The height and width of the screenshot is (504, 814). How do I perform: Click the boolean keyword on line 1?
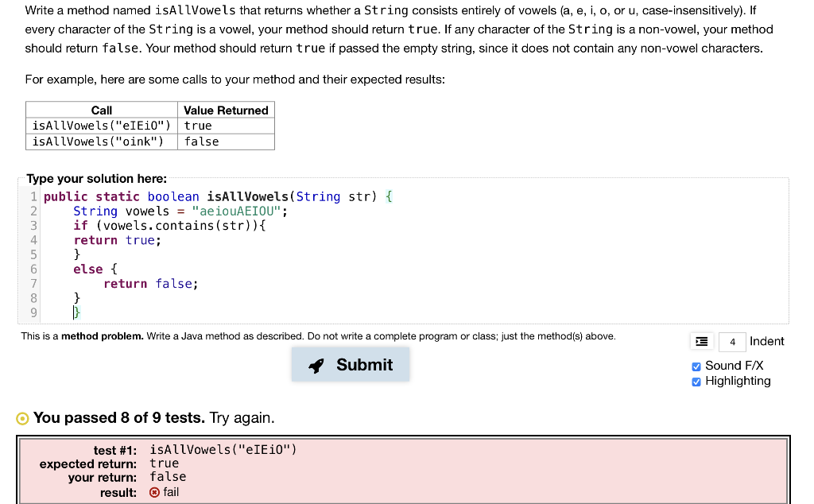(173, 196)
